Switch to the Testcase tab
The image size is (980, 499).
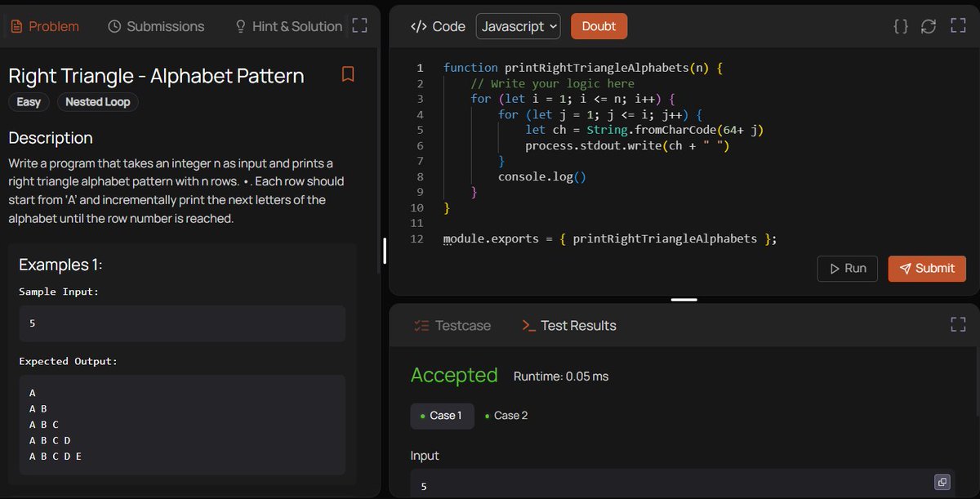[452, 325]
